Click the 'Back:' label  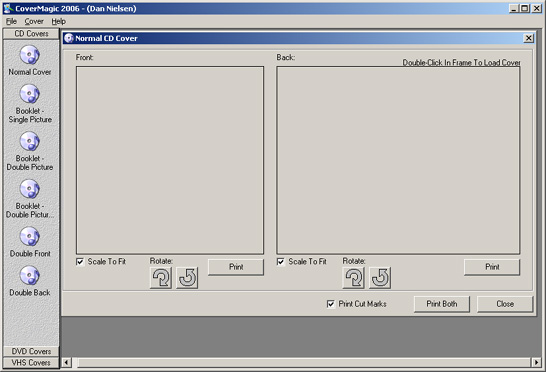click(x=286, y=57)
